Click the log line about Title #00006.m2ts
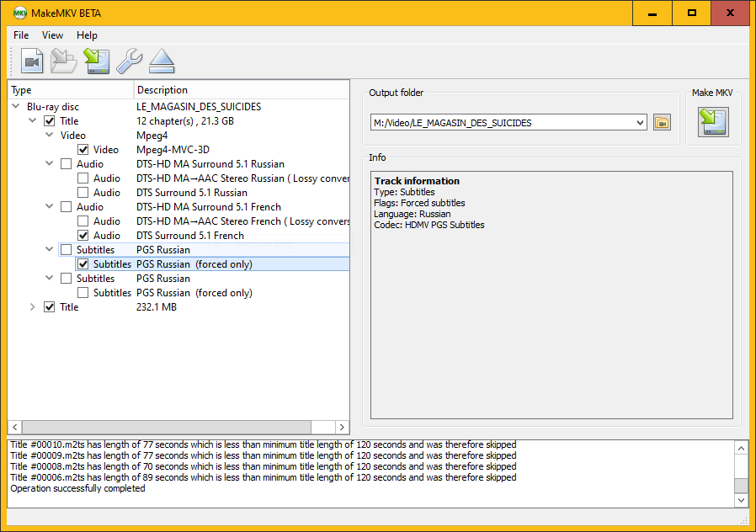 pos(264,477)
